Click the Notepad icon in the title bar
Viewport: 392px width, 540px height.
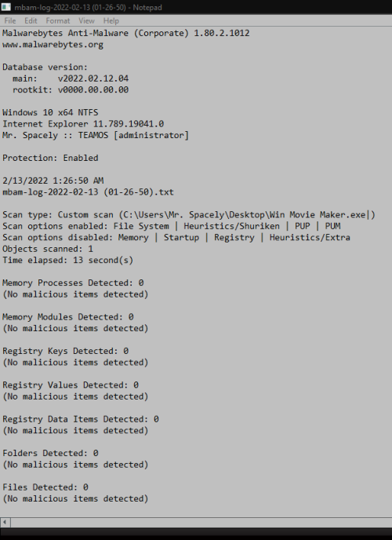[5, 7]
